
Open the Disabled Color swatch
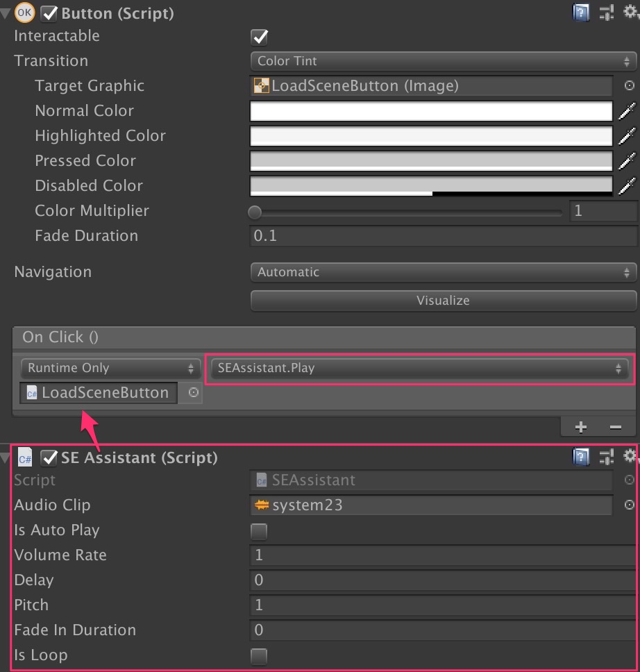pos(431,187)
